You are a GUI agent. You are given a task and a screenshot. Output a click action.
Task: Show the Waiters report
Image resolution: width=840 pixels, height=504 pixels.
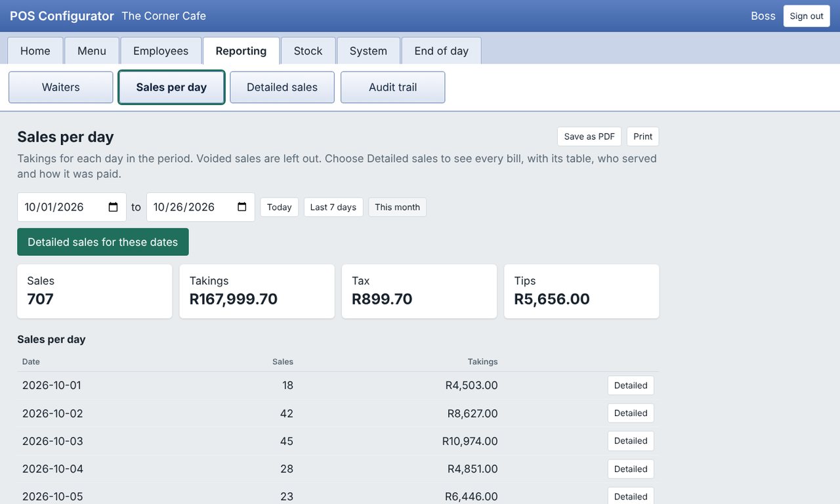coord(61,87)
